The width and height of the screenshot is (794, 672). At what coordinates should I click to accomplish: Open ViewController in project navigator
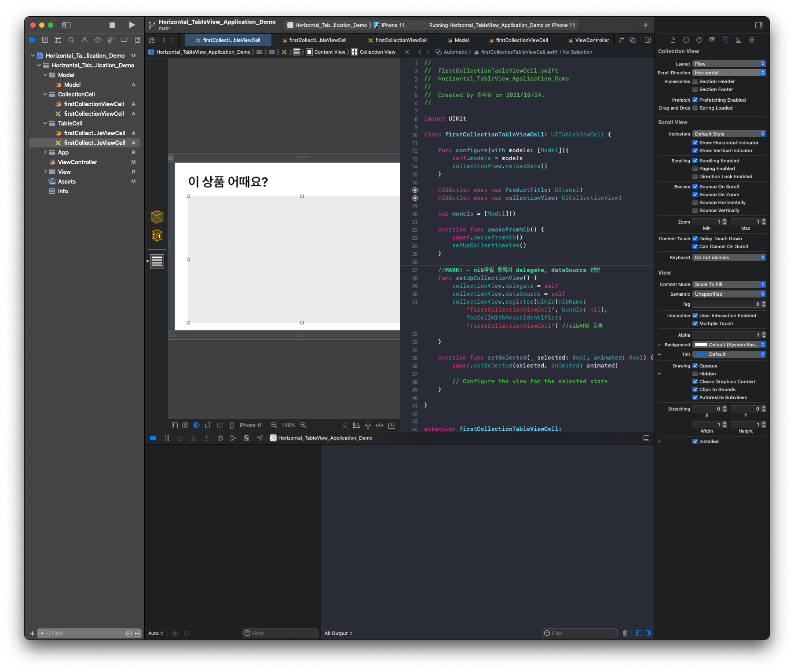(x=77, y=162)
